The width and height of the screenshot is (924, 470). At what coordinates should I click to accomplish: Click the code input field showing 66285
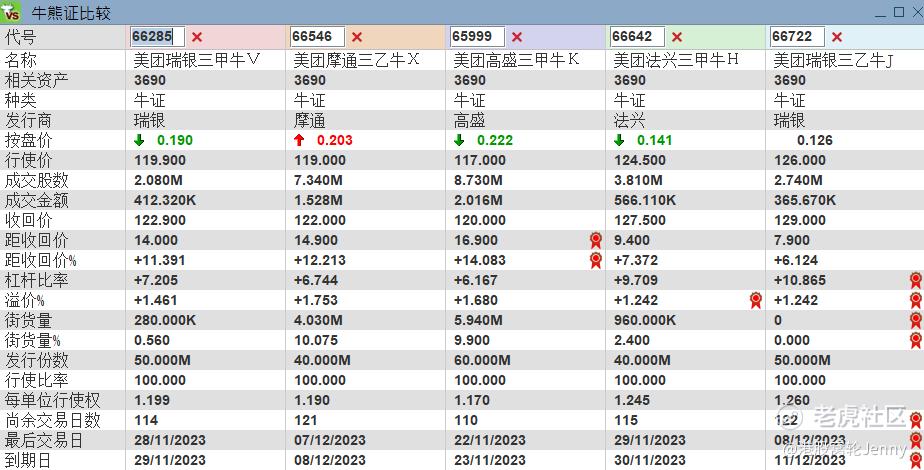[x=157, y=37]
